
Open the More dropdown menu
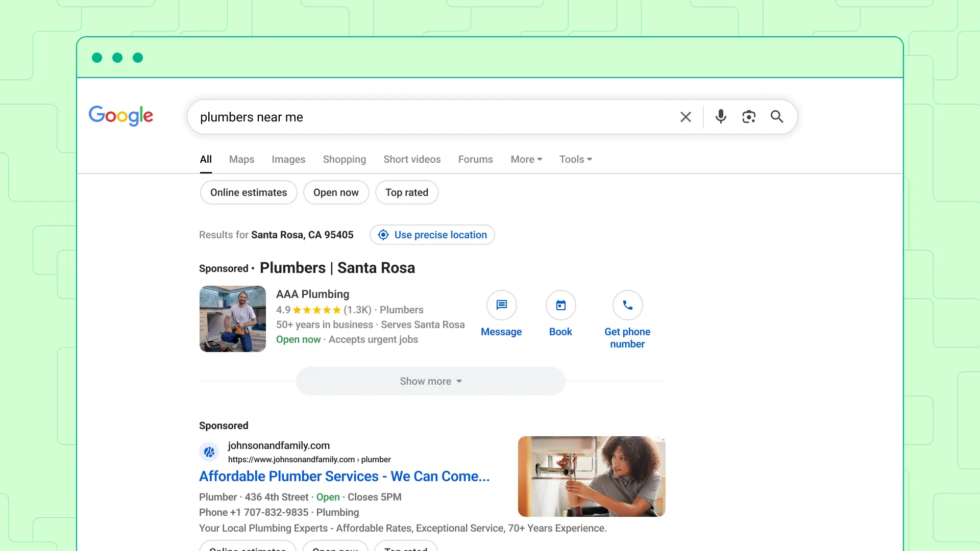pyautogui.click(x=526, y=159)
